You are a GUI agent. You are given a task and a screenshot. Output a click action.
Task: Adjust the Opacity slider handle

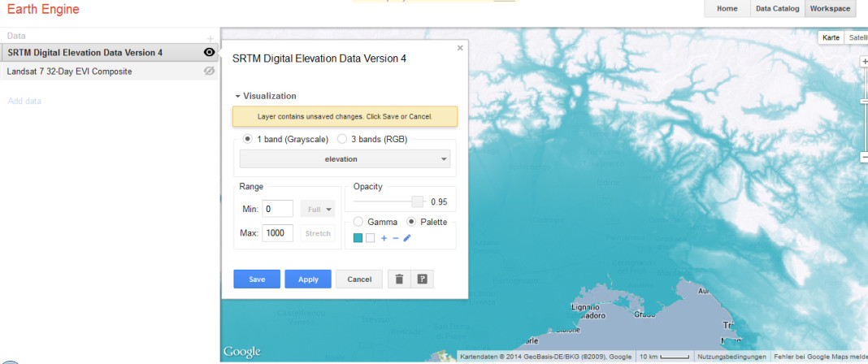(418, 202)
